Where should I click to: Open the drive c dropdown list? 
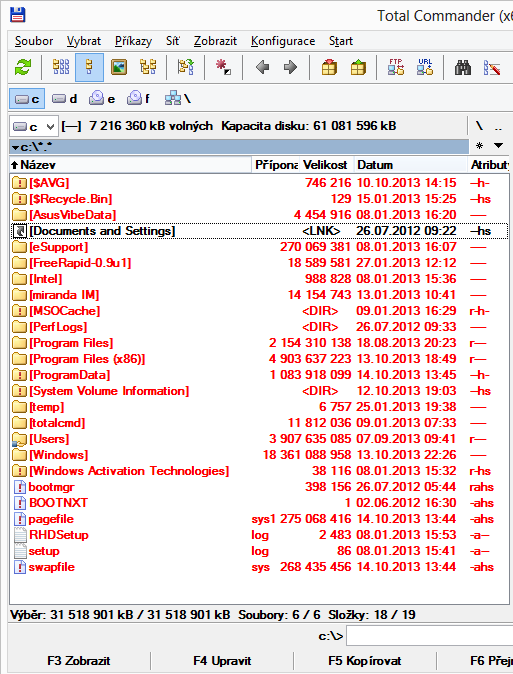(34, 126)
